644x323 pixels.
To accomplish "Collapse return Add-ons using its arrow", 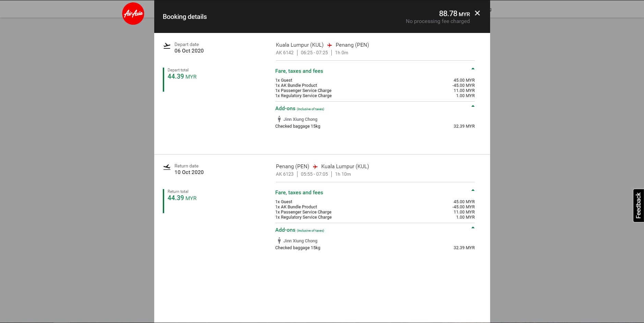I will point(473,228).
